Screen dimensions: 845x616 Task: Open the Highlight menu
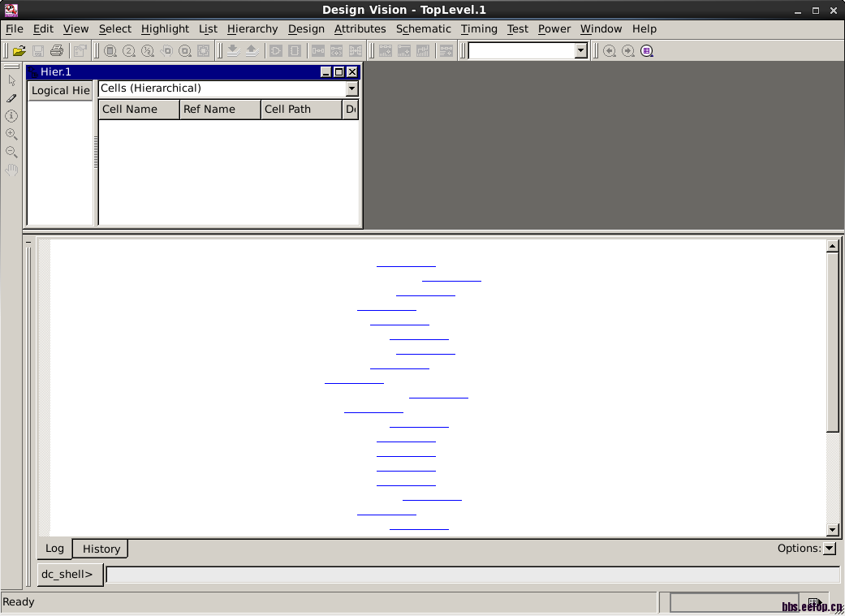click(x=165, y=28)
